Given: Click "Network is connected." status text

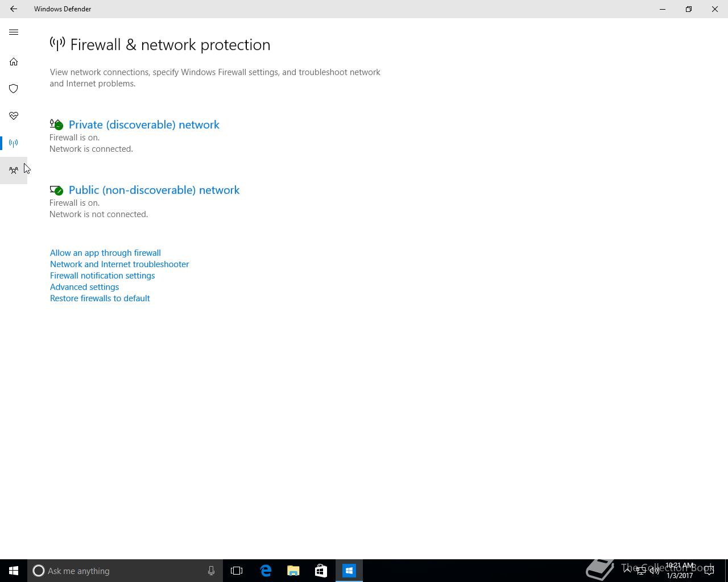Looking at the screenshot, I should [x=91, y=149].
